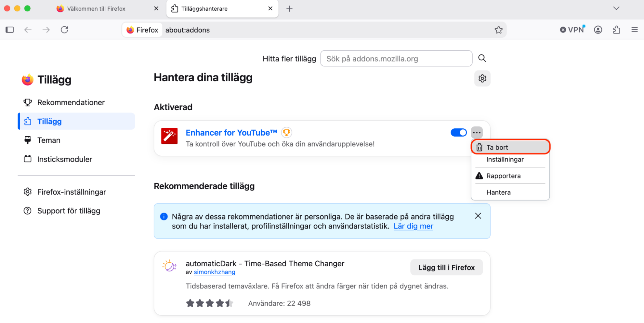This screenshot has height=323, width=644.
Task: Dismiss the recommendations info banner
Action: 478,216
